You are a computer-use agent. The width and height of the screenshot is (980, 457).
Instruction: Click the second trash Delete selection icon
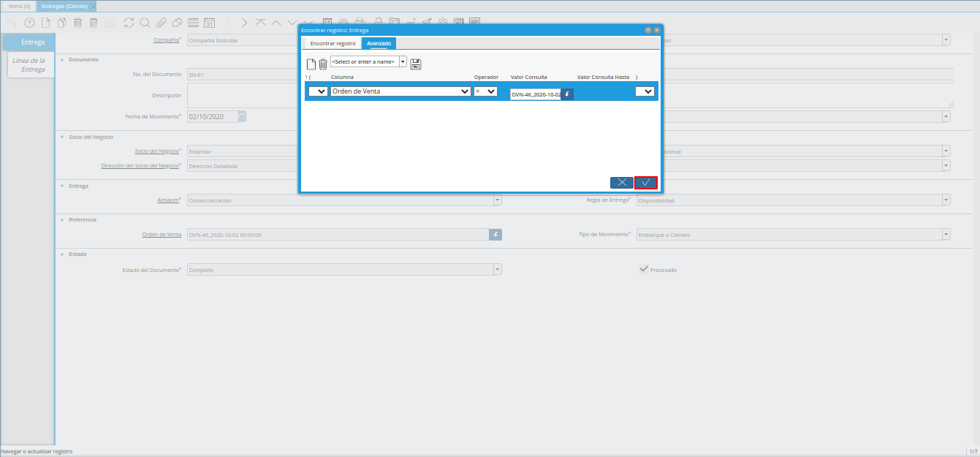[94, 23]
